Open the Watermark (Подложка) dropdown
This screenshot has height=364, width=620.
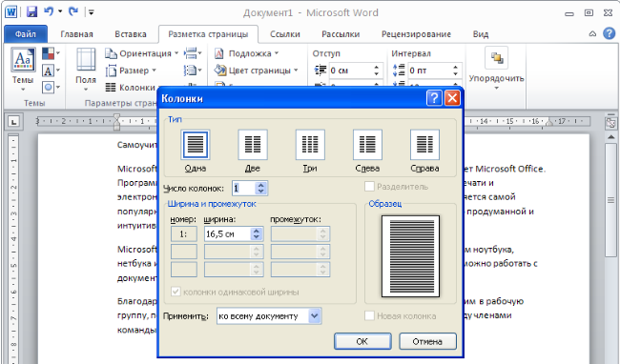coord(247,53)
